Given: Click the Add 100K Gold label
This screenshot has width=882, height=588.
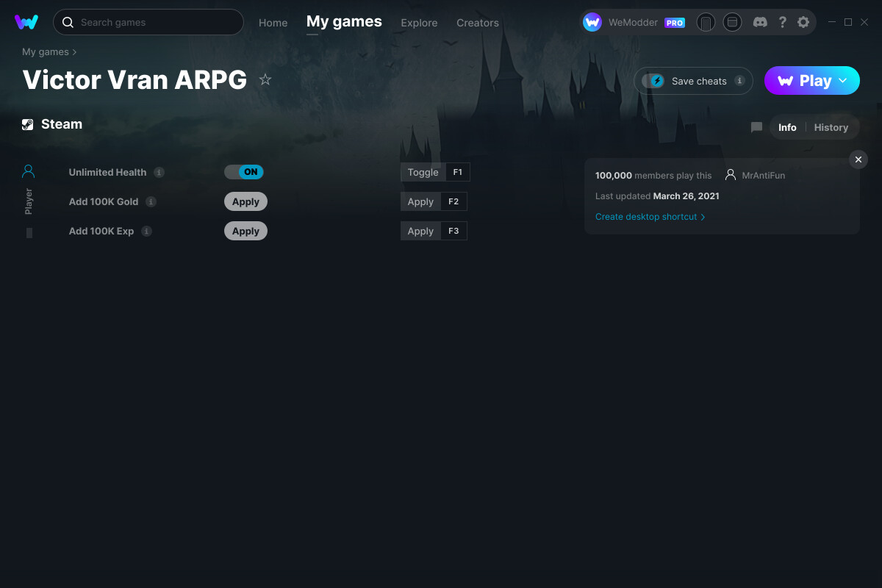Looking at the screenshot, I should (x=104, y=201).
